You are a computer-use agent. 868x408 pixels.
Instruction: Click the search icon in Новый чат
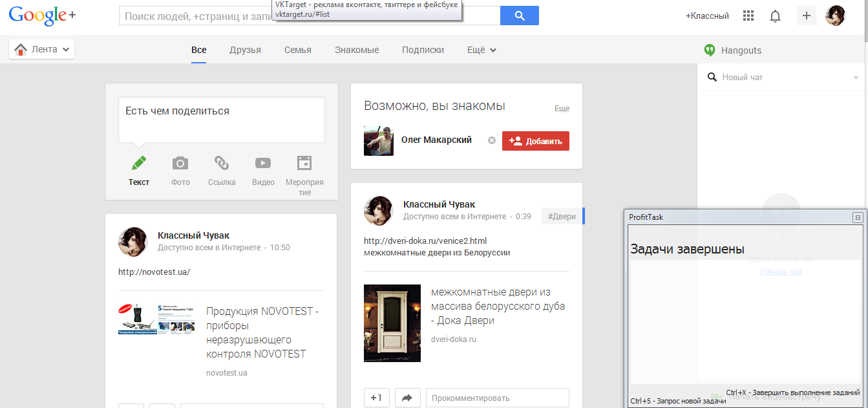coord(712,78)
